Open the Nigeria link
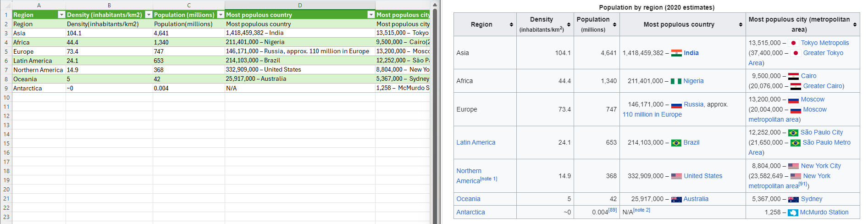The width and height of the screenshot is (868, 224). [x=693, y=81]
